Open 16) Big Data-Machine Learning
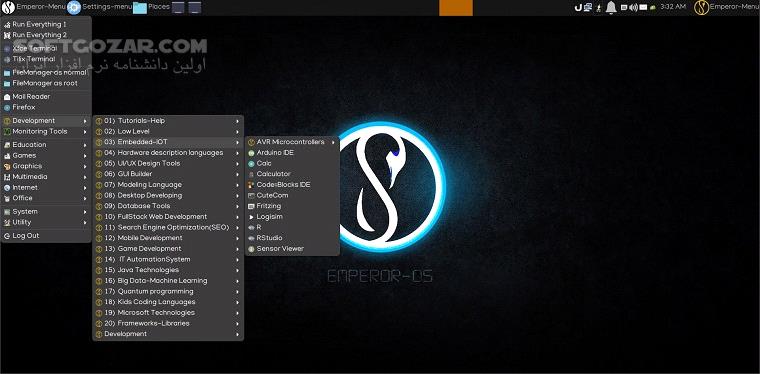Image resolution: width=760 pixels, height=374 pixels. 168,280
